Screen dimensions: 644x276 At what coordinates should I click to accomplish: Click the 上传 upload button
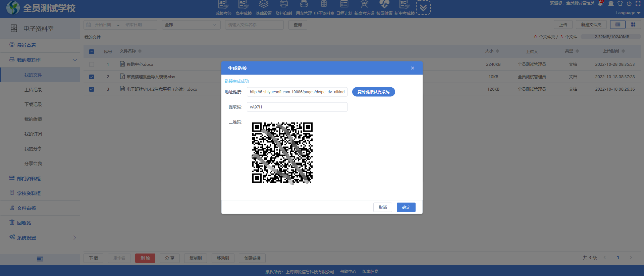(x=563, y=25)
